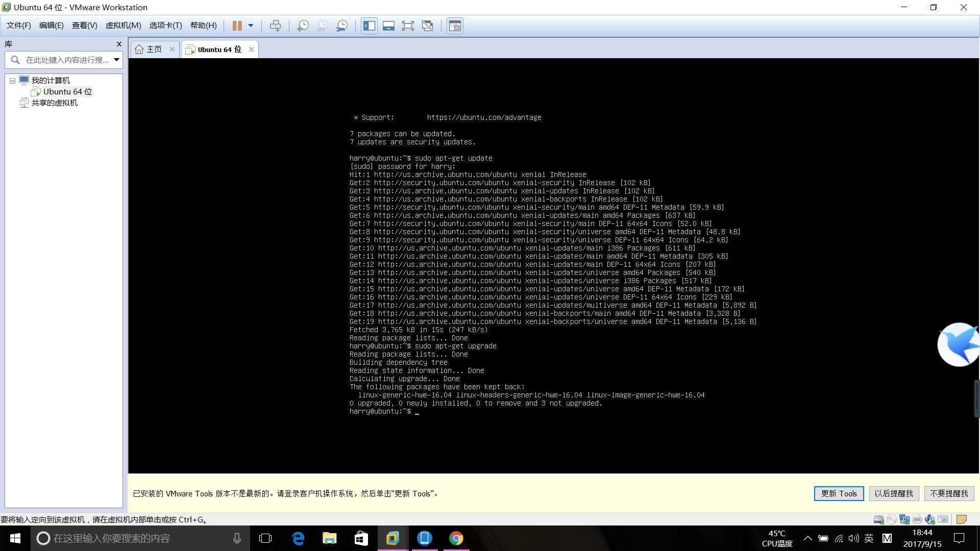Click 以后提醒我 button
This screenshot has height=551, width=980.
(894, 493)
